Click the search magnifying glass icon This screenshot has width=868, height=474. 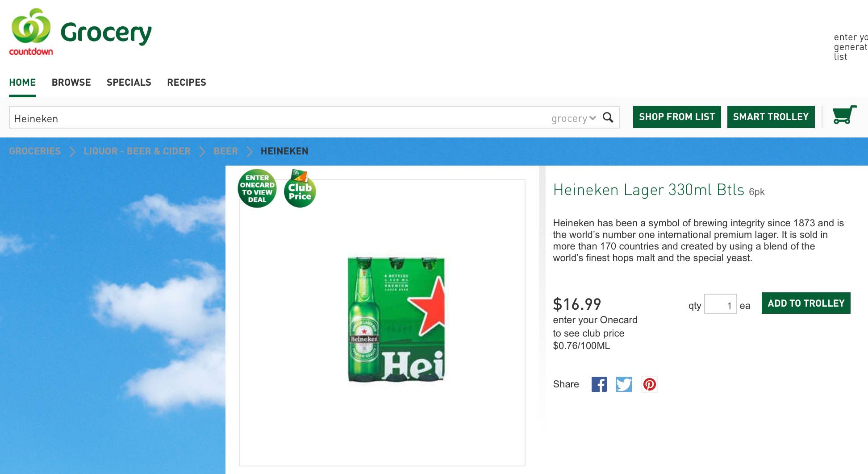point(608,117)
